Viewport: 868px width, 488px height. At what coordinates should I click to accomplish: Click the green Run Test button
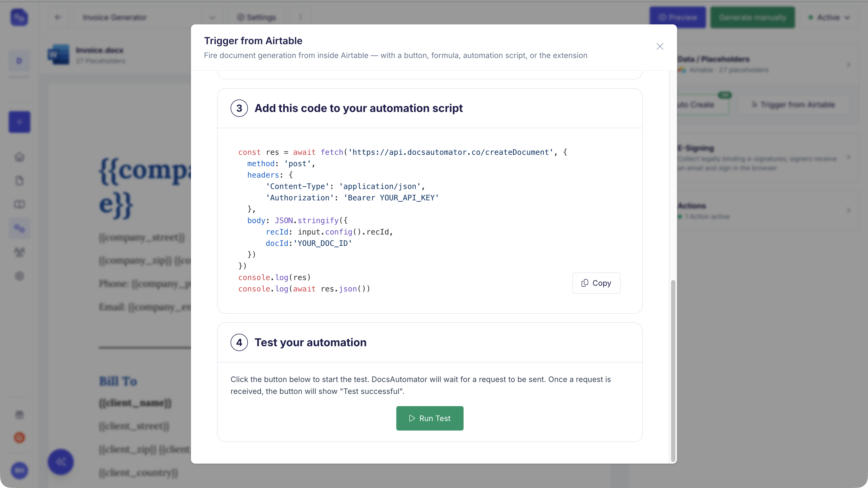tap(430, 418)
